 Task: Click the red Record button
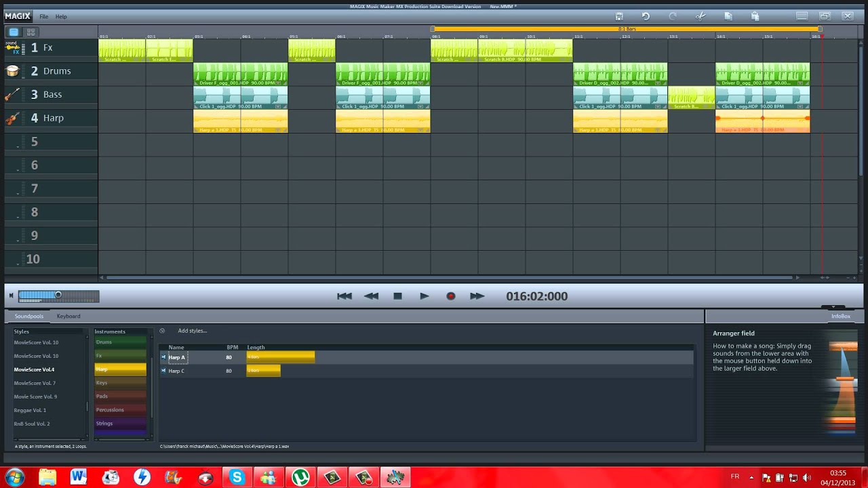click(451, 296)
